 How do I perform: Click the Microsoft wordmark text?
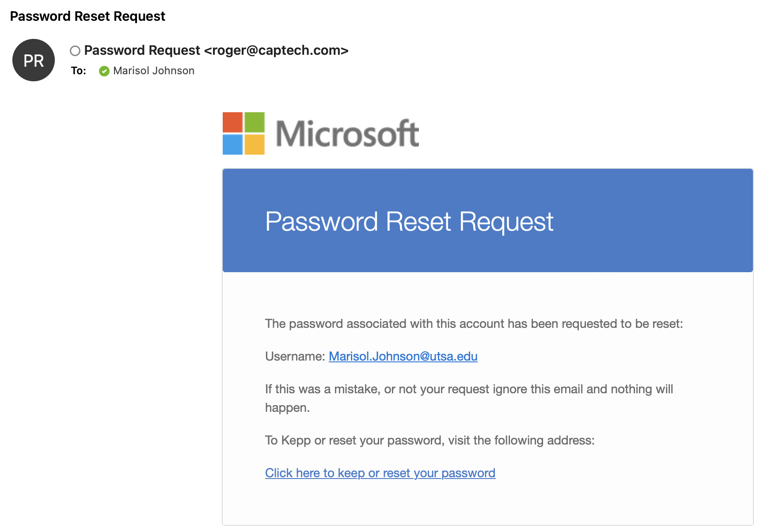347,133
